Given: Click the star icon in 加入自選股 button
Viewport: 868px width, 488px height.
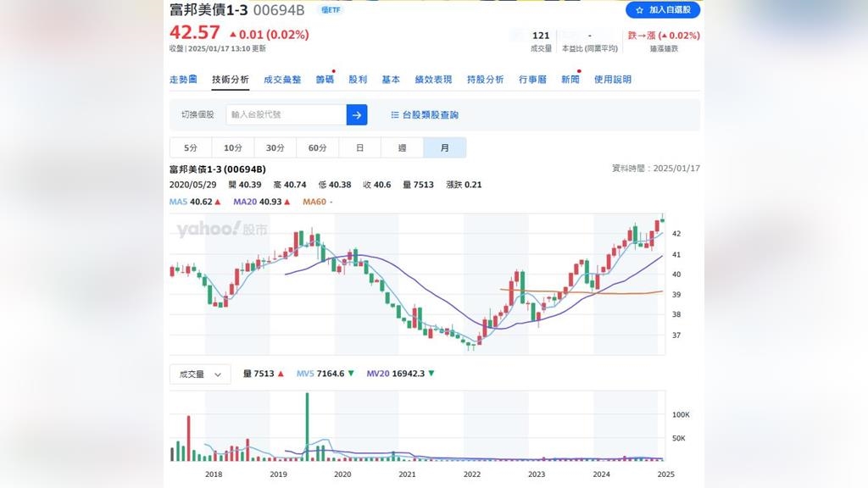Looking at the screenshot, I should click(x=639, y=10).
